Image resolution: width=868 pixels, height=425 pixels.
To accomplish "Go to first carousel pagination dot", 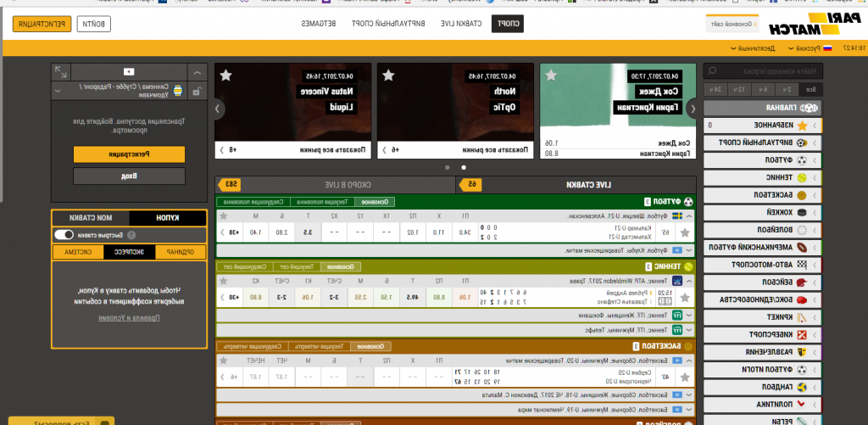I will pyautogui.click(x=464, y=167).
